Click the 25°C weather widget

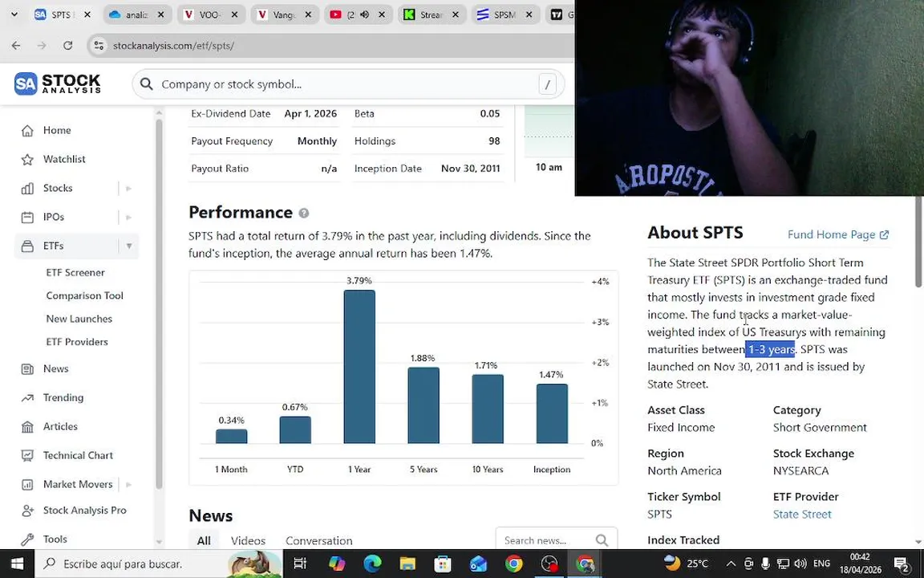click(687, 564)
